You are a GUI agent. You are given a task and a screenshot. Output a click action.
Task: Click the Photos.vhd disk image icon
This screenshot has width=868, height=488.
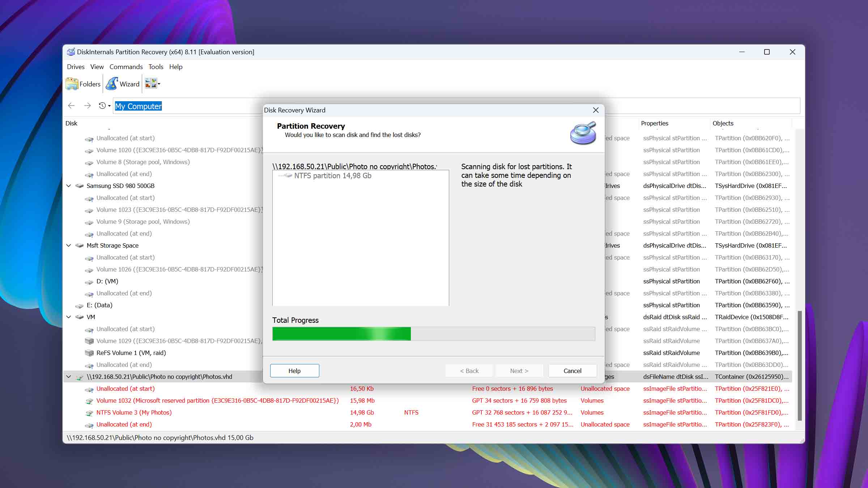pos(80,377)
